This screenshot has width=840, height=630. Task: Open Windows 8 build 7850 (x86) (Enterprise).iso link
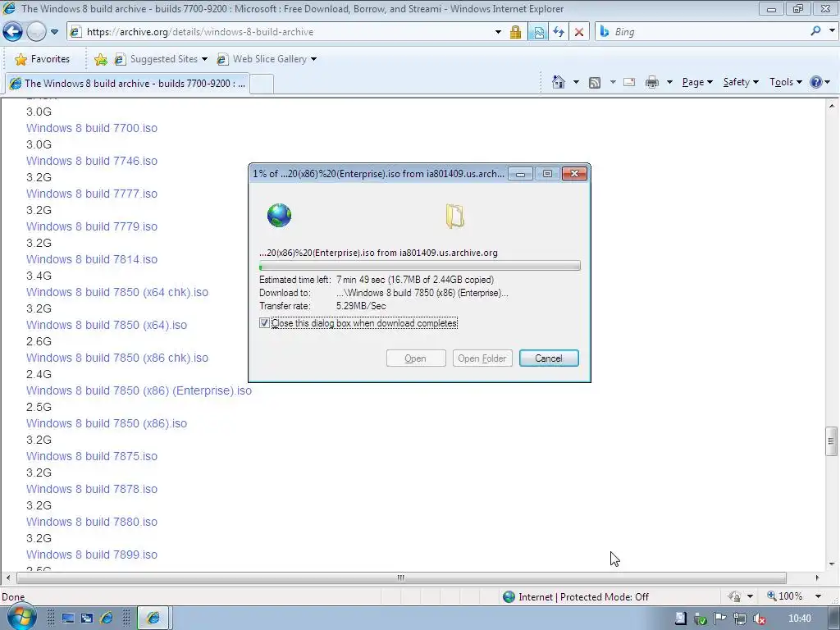click(x=139, y=390)
